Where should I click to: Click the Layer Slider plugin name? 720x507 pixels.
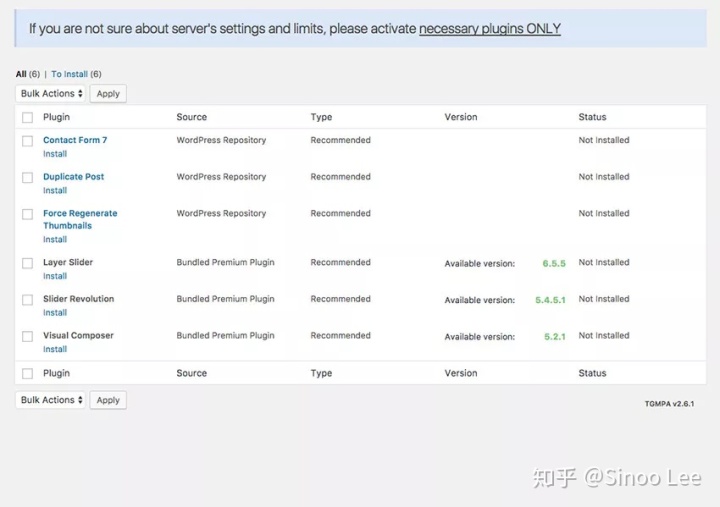coord(68,262)
